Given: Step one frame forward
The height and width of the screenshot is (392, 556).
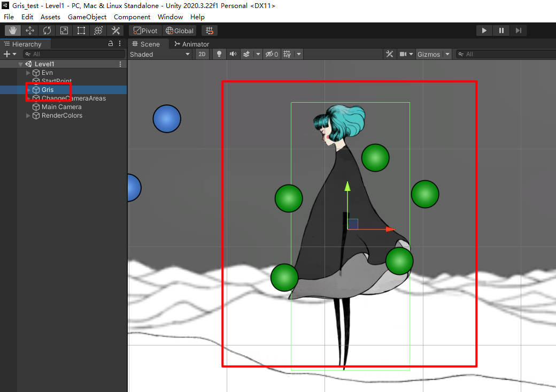Looking at the screenshot, I should coord(519,30).
